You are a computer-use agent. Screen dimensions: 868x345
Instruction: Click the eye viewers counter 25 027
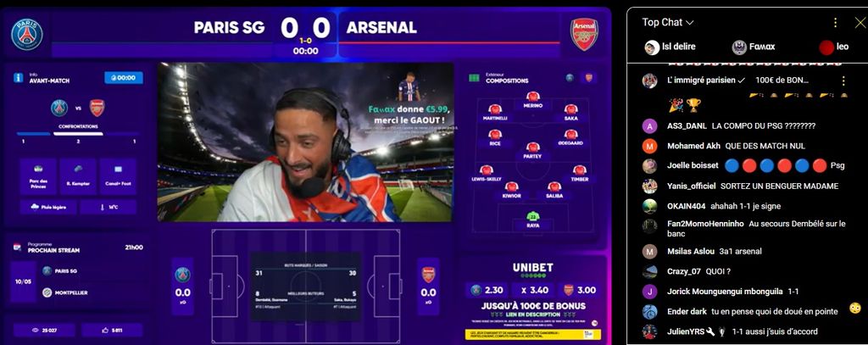click(44, 330)
